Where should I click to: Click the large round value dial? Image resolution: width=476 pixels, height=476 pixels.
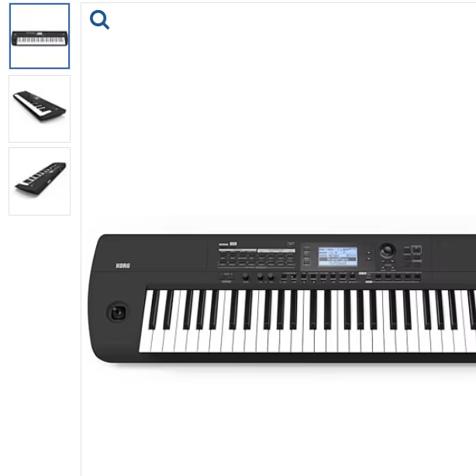[387, 250]
